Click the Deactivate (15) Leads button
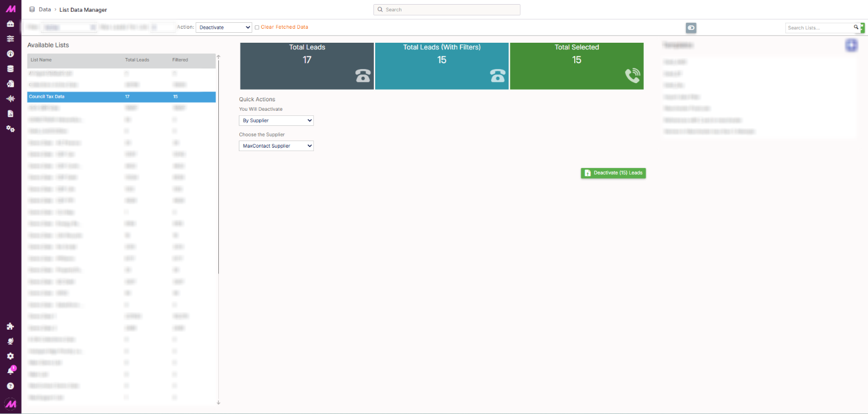This screenshot has width=868, height=414. click(x=613, y=173)
